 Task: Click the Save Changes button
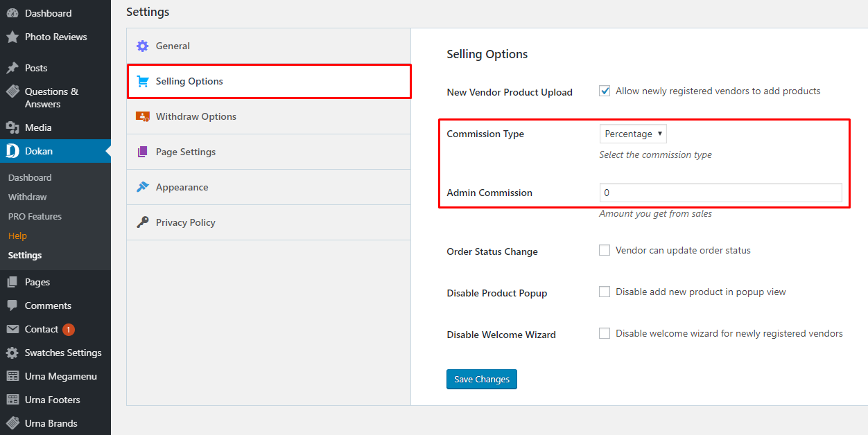click(482, 379)
